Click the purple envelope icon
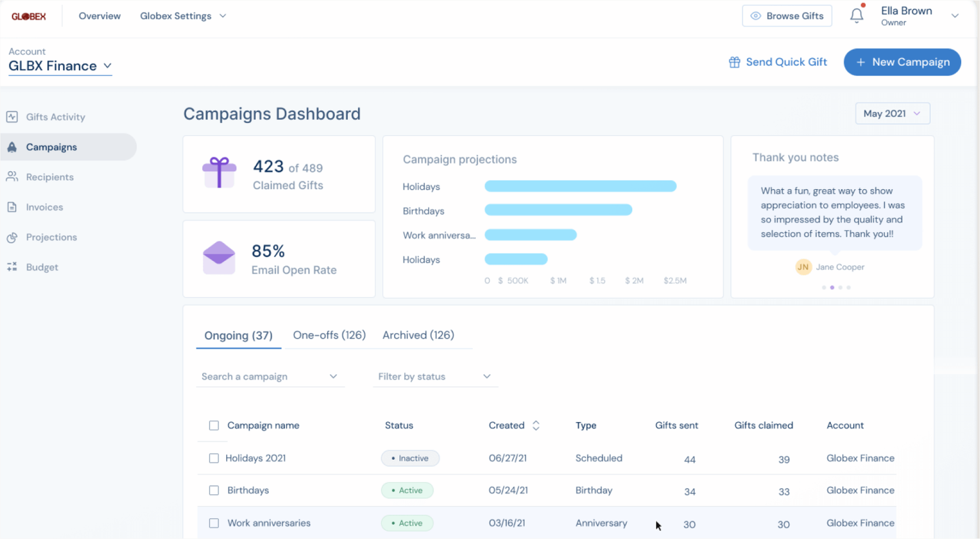 [x=219, y=258]
